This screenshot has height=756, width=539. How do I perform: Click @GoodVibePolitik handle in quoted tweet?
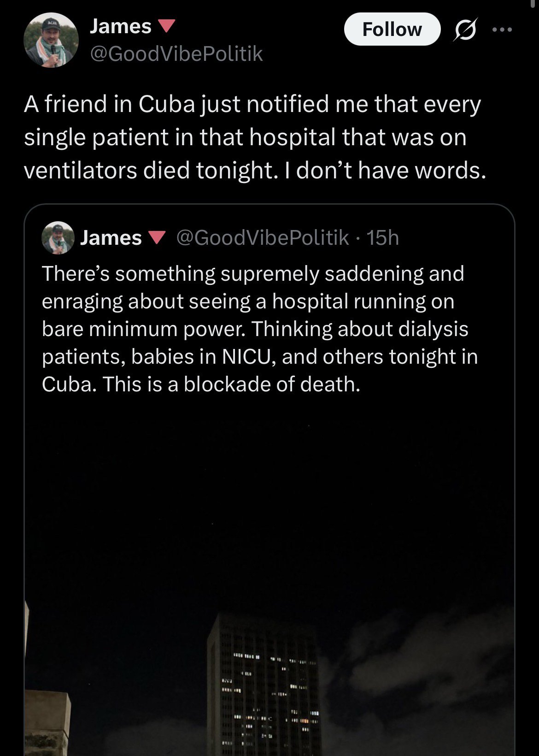point(262,237)
